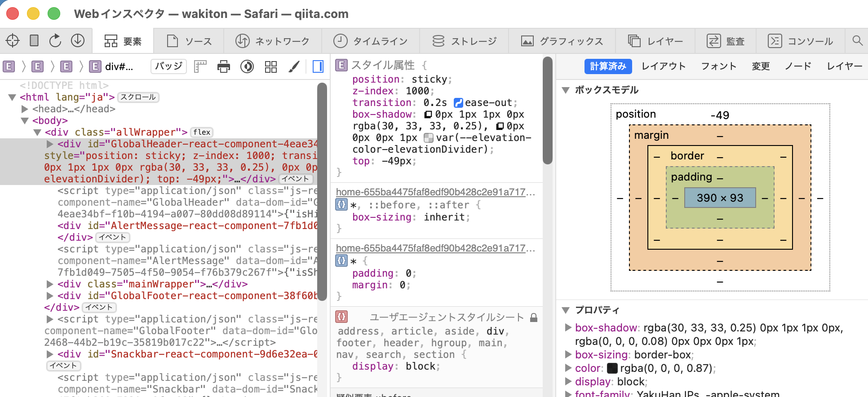The width and height of the screenshot is (868, 397).
Task: Toggle rulers overlay icon
Action: pyautogui.click(x=200, y=67)
